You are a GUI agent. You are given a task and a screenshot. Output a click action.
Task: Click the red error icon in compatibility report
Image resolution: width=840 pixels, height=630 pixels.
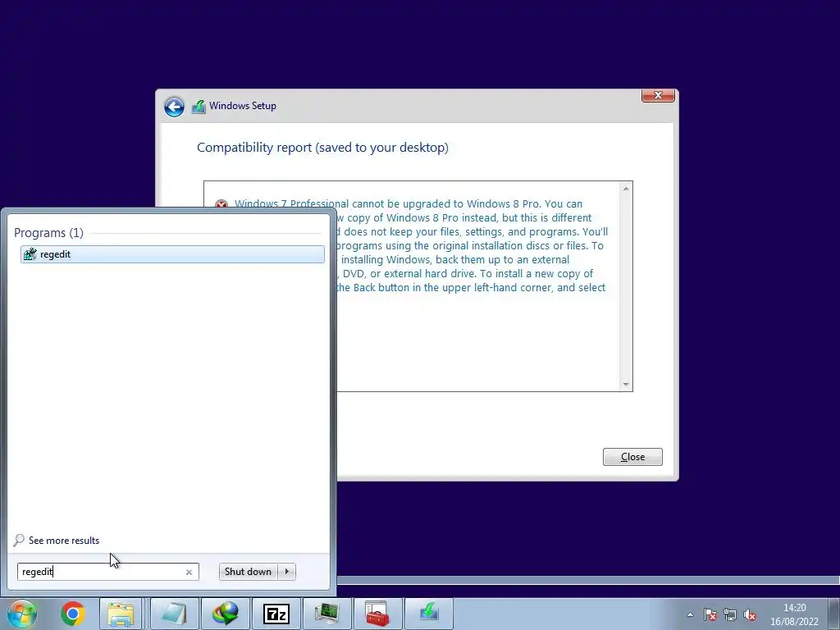coord(221,204)
